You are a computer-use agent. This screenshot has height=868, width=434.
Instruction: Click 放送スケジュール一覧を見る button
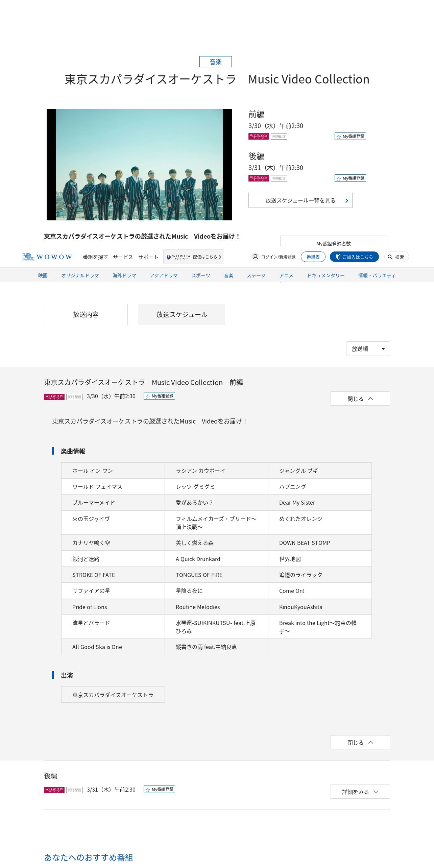pyautogui.click(x=300, y=200)
